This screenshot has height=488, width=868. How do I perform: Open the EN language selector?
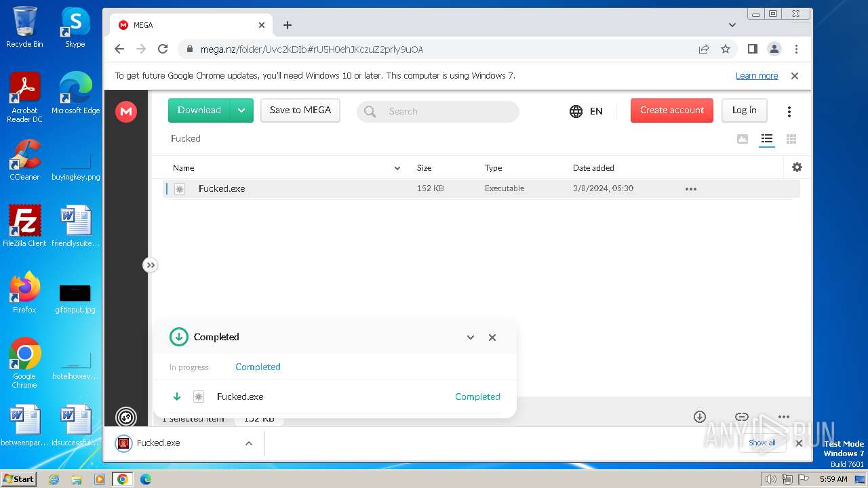pos(587,111)
